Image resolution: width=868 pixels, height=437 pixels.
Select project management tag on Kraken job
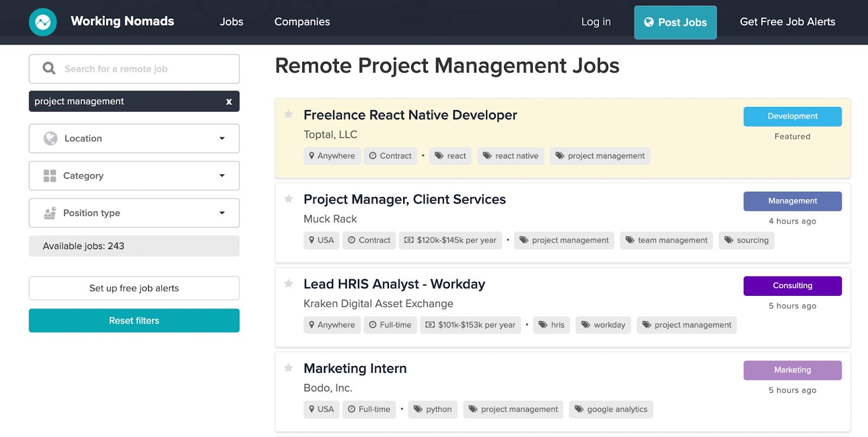pyautogui.click(x=687, y=325)
